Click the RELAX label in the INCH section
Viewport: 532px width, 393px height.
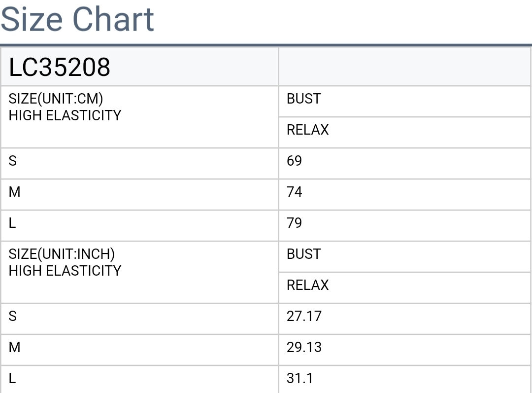[x=308, y=285]
